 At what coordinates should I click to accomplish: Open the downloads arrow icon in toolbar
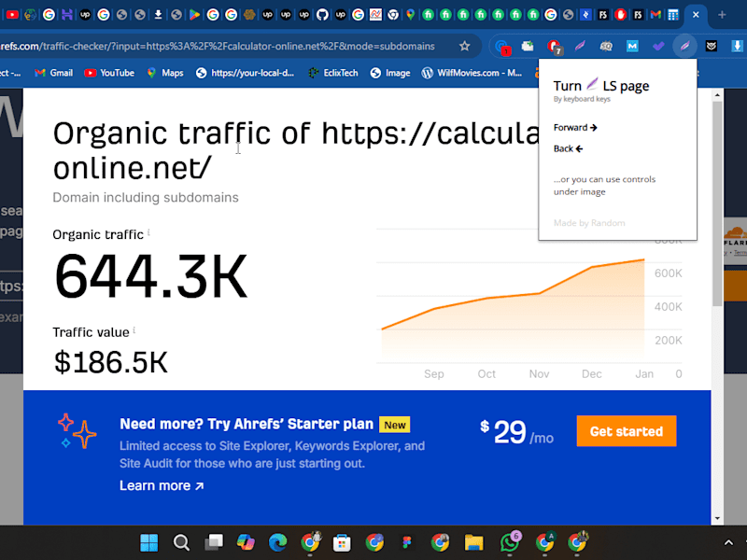pyautogui.click(x=737, y=46)
